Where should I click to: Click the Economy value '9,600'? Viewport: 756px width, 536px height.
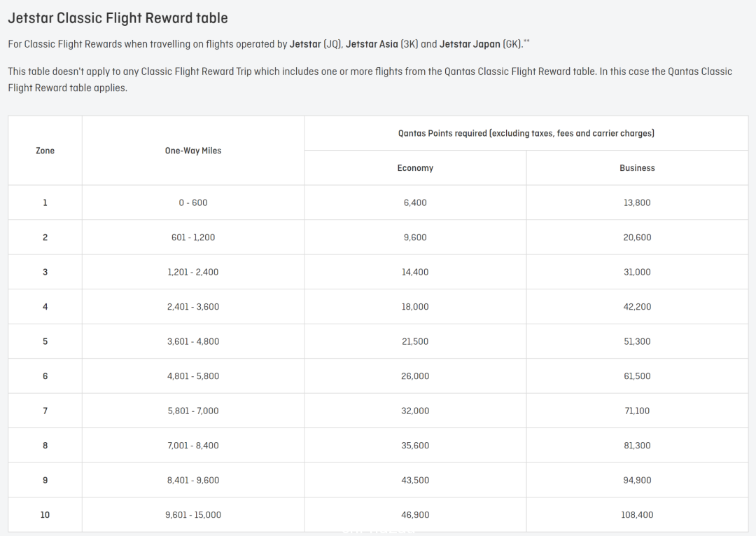415,238
